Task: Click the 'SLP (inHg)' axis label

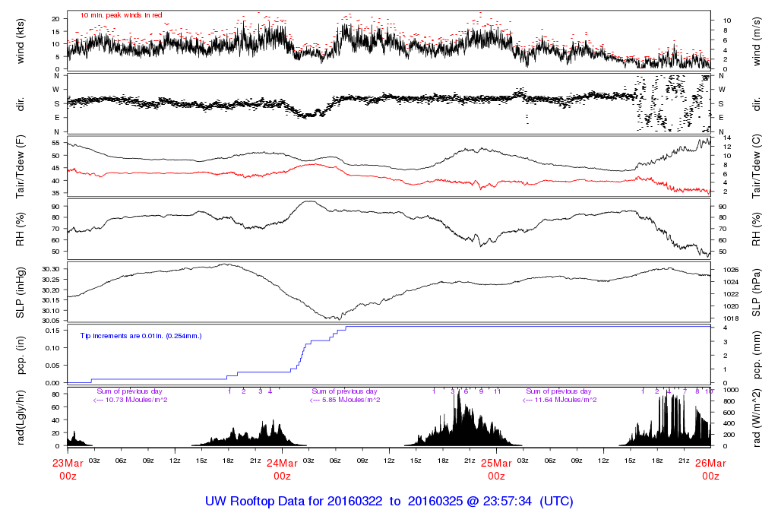Action: (21, 293)
